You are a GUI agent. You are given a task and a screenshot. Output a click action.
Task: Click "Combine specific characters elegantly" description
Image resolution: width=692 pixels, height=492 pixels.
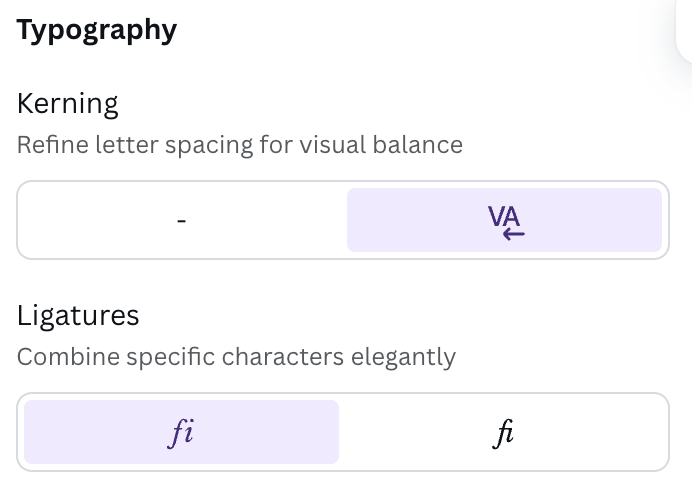(236, 357)
